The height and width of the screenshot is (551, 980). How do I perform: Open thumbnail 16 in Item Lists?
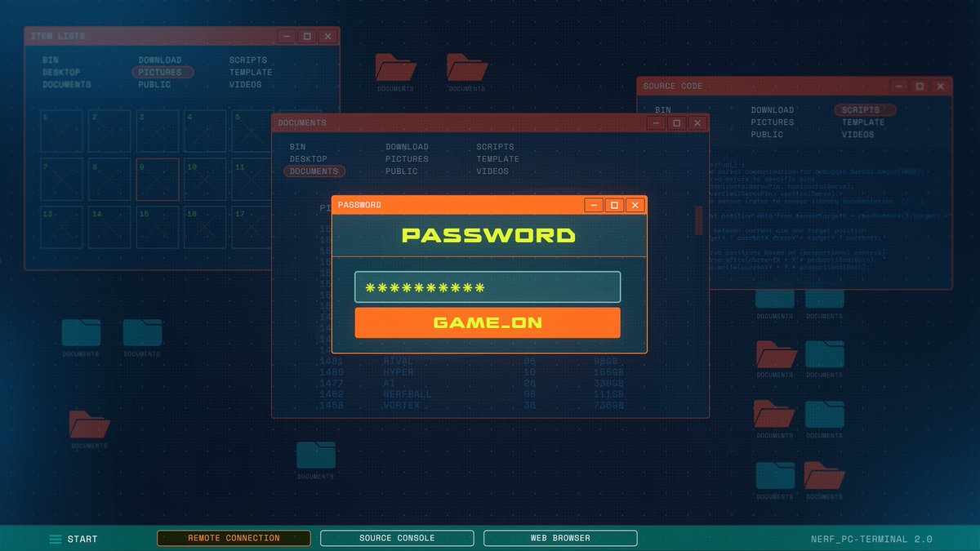pos(205,227)
